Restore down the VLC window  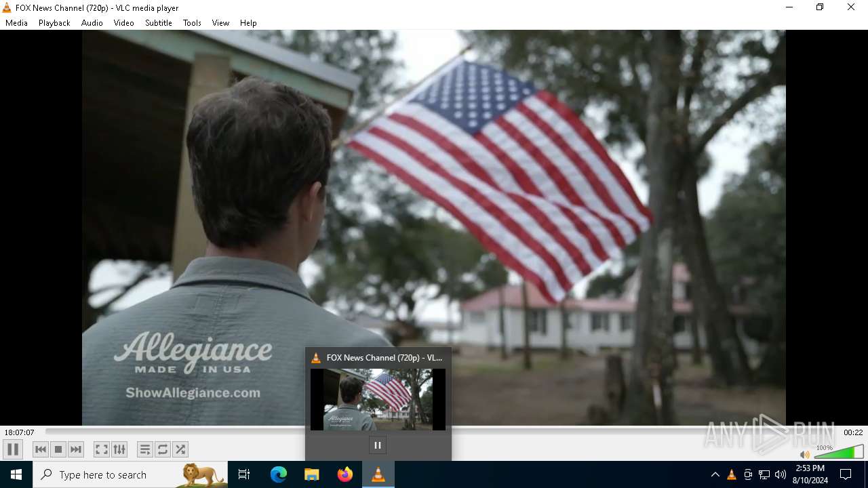pyautogui.click(x=820, y=7)
